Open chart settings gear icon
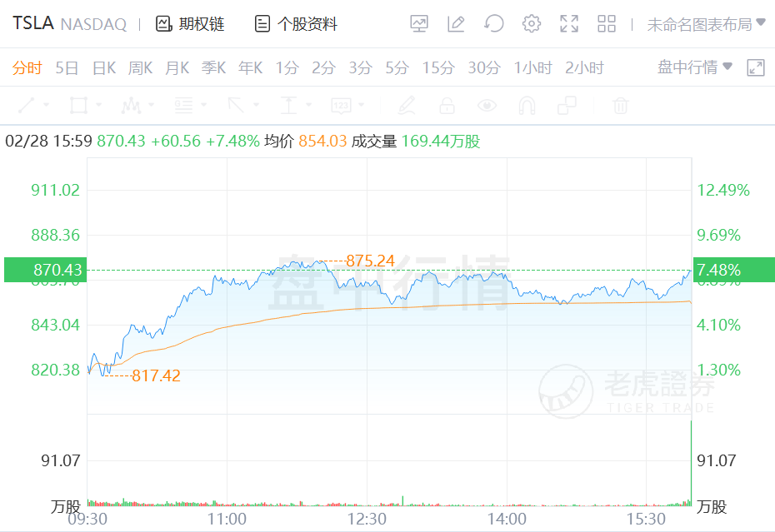Image resolution: width=775 pixels, height=532 pixels. (x=532, y=24)
